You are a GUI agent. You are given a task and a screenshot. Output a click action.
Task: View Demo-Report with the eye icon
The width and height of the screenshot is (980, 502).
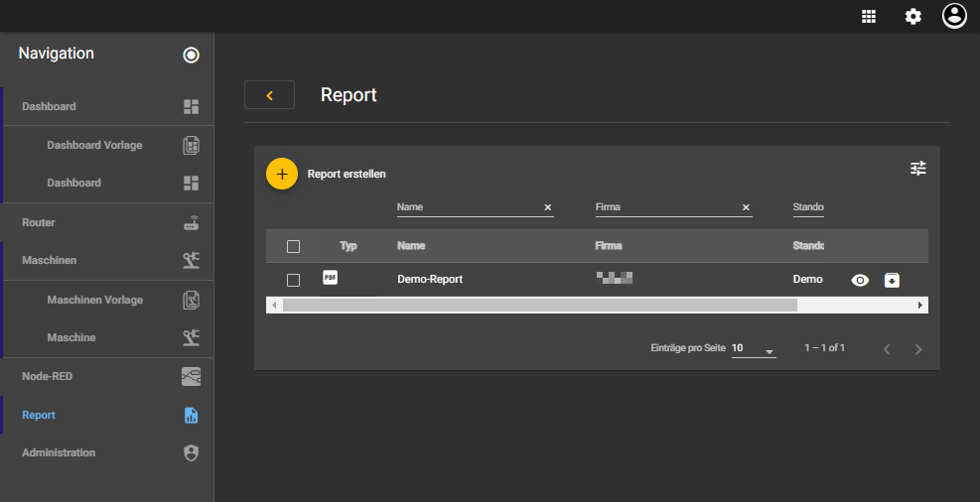[860, 280]
